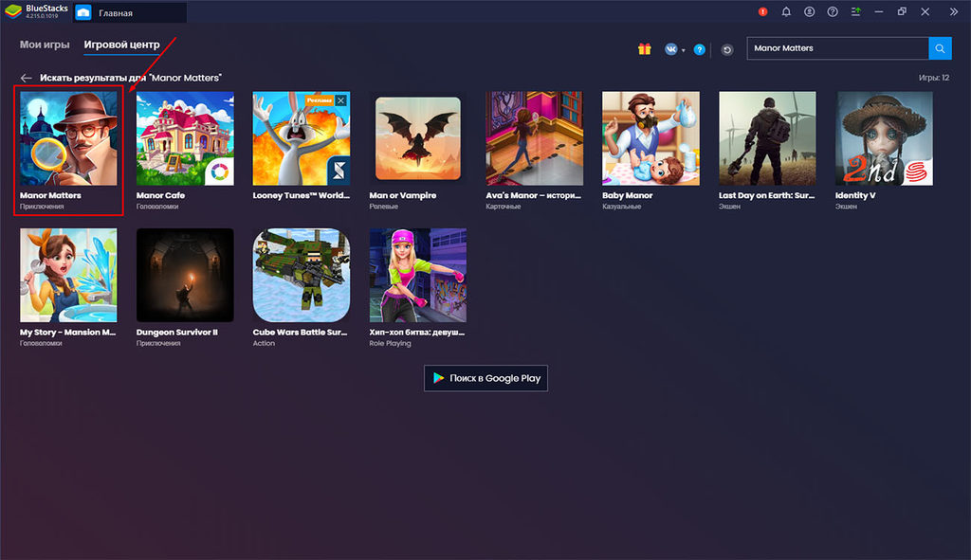
Task: Click the Baby Manor title text
Action: tap(628, 195)
